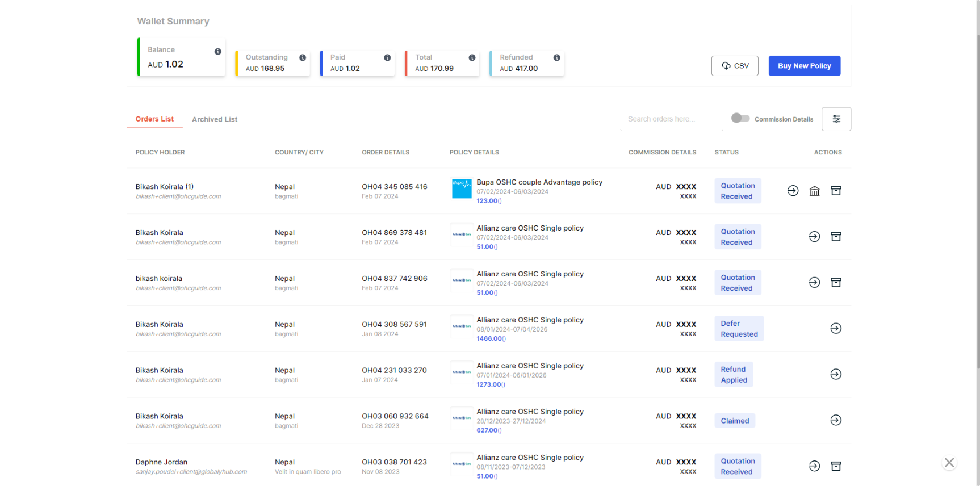Archive Daphne Jordan's order OH03 038 701 423
Viewport: 980px width, 486px height.
[x=836, y=466]
